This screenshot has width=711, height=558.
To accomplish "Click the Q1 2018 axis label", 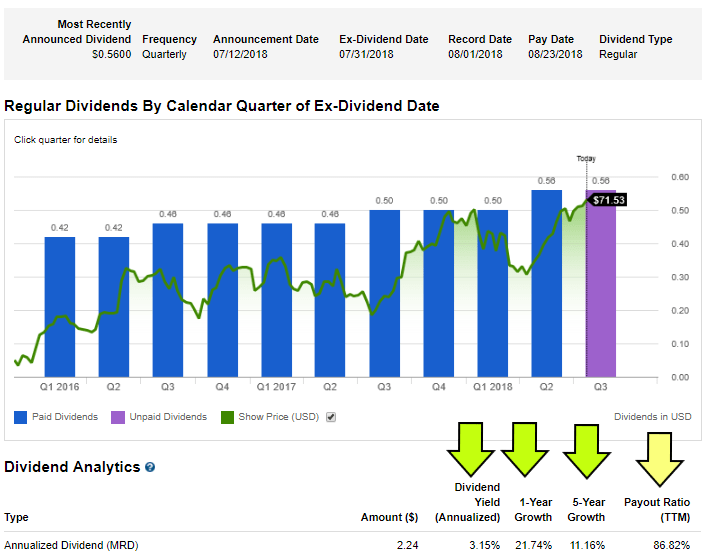I will pos(492,386).
